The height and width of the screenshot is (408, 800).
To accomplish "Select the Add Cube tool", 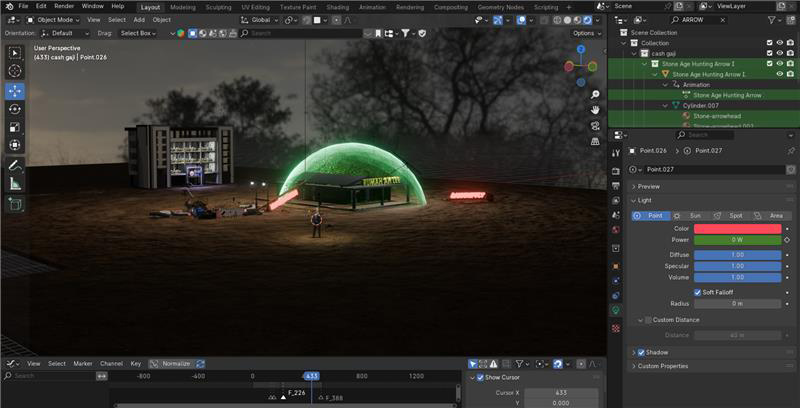I will pyautogui.click(x=15, y=204).
